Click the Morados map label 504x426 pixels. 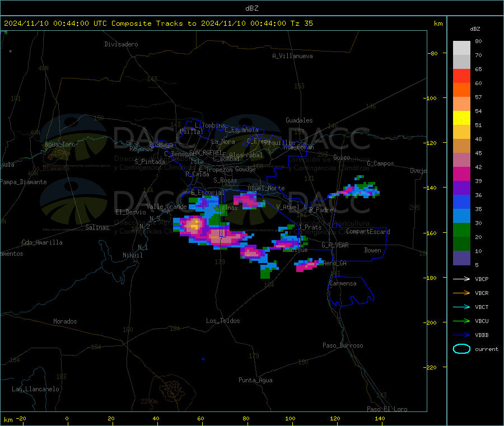65,321
